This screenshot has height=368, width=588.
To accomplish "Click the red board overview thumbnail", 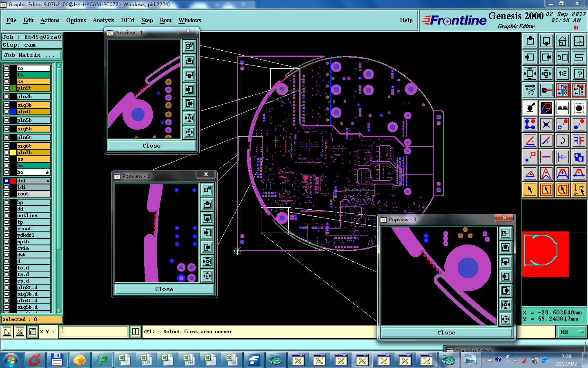I will point(545,254).
